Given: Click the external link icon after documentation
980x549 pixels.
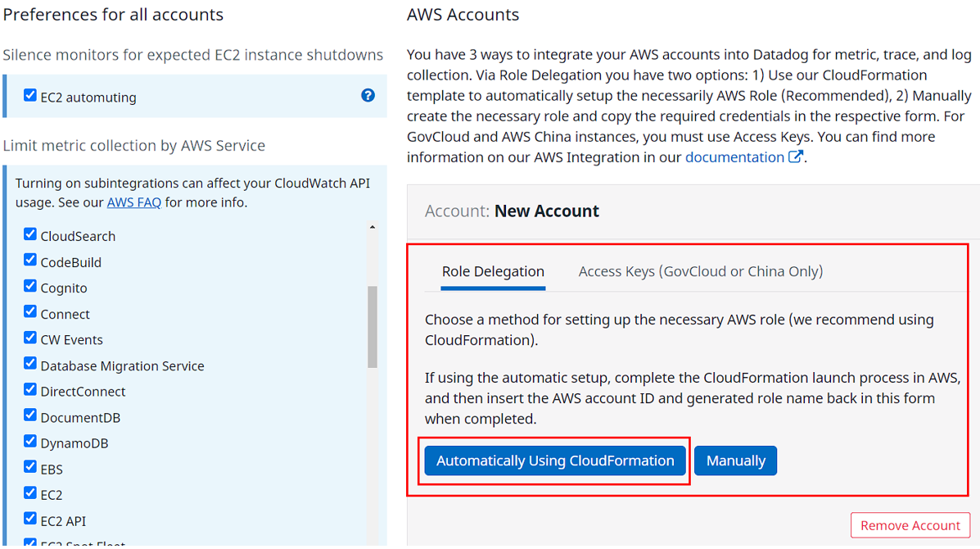Looking at the screenshot, I should [x=795, y=157].
